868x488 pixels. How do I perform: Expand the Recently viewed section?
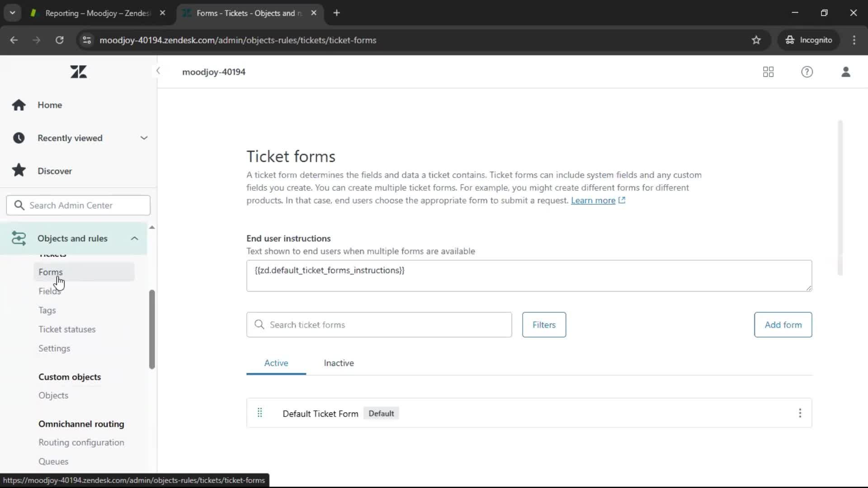pyautogui.click(x=144, y=138)
